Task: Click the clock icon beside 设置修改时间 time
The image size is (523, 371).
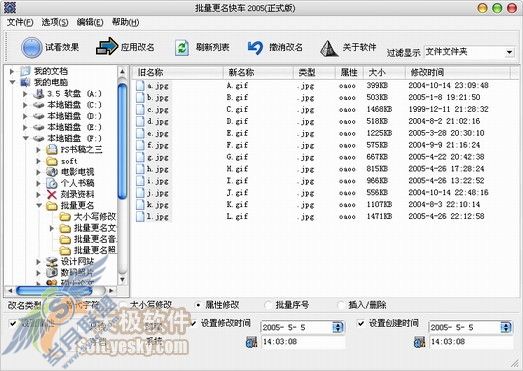Action: pyautogui.click(x=251, y=342)
